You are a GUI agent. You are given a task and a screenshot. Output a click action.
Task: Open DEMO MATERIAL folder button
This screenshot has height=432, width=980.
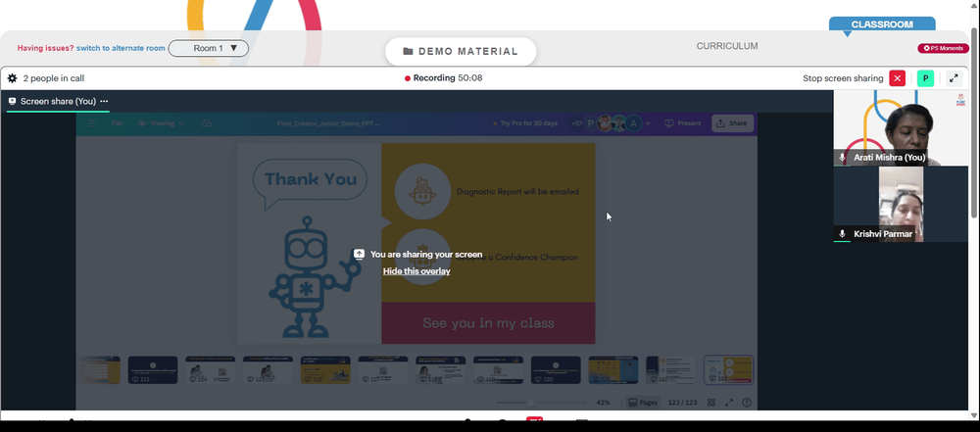point(461,51)
